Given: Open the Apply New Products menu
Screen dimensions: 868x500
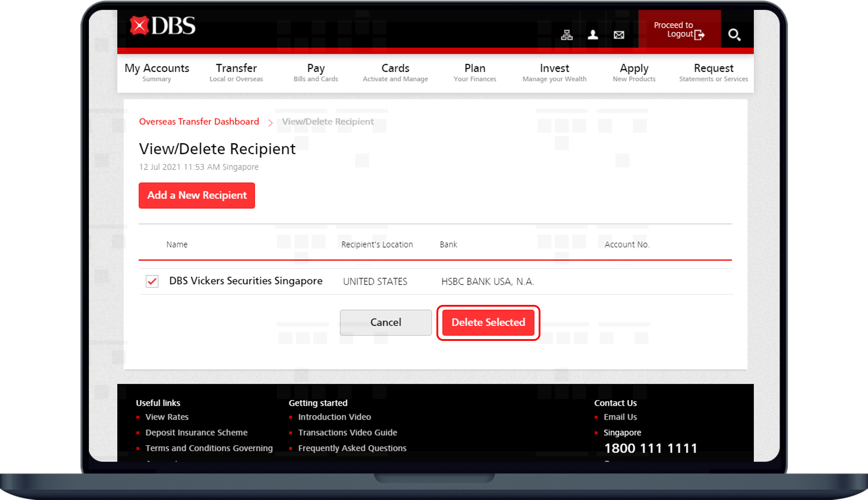Looking at the screenshot, I should (634, 73).
